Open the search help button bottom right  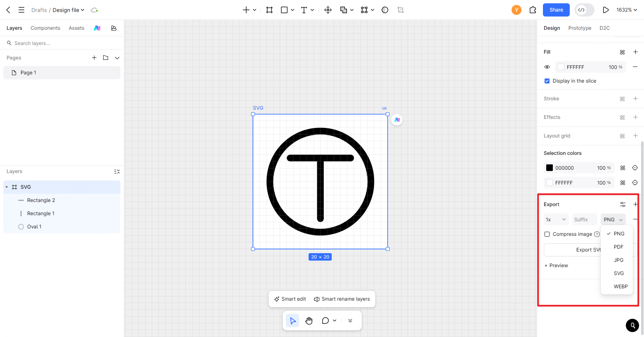(x=632, y=325)
